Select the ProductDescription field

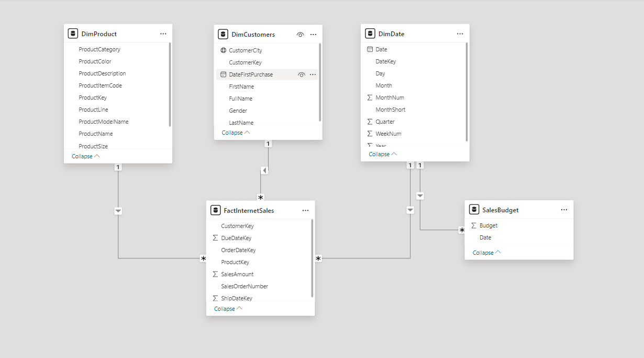[x=102, y=73]
